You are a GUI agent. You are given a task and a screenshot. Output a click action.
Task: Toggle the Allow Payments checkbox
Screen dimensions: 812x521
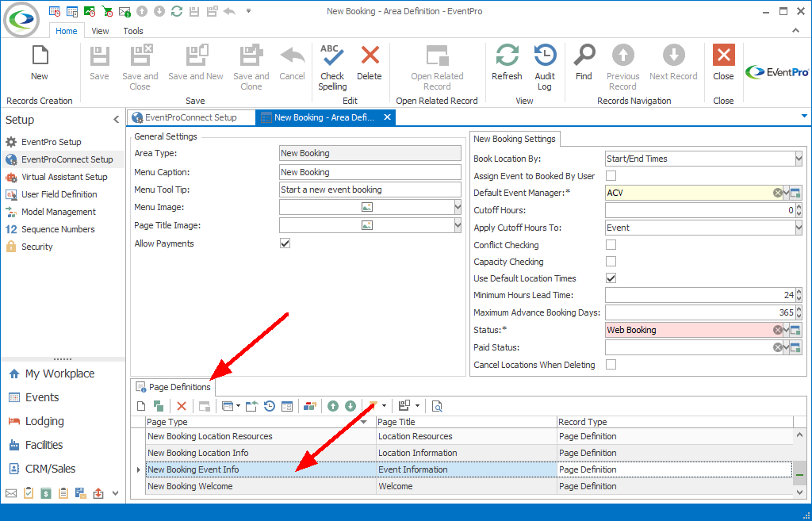click(285, 243)
